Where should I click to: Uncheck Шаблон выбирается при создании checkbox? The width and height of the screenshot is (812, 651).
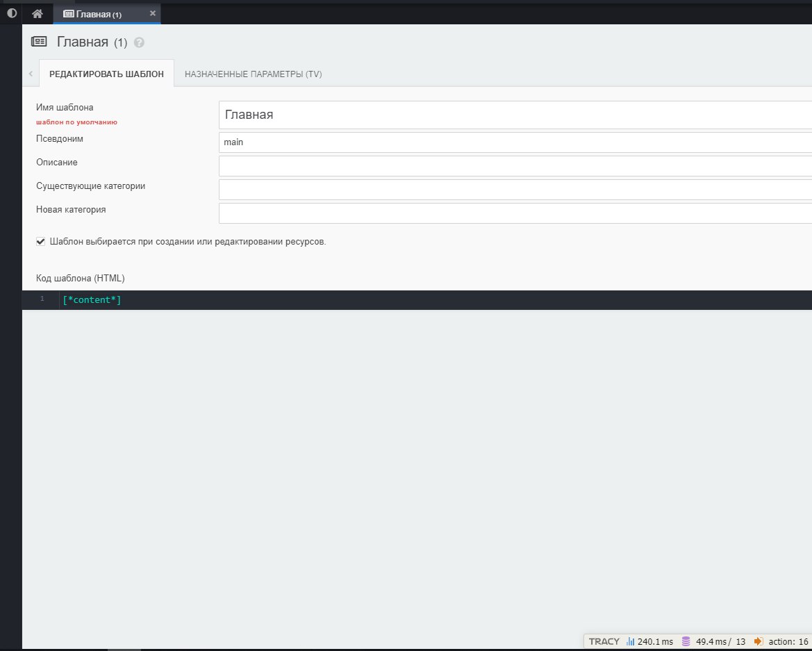coord(40,241)
